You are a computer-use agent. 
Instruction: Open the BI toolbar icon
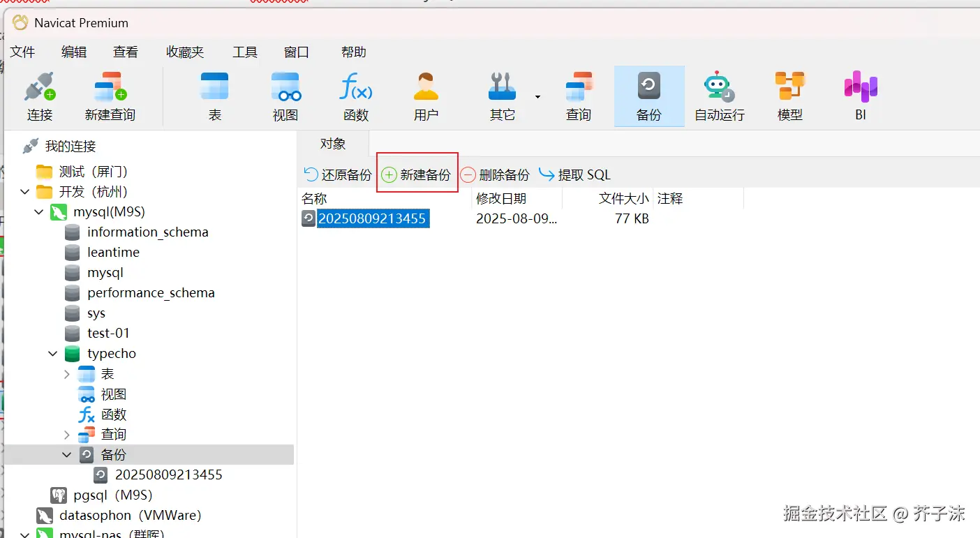(861, 97)
